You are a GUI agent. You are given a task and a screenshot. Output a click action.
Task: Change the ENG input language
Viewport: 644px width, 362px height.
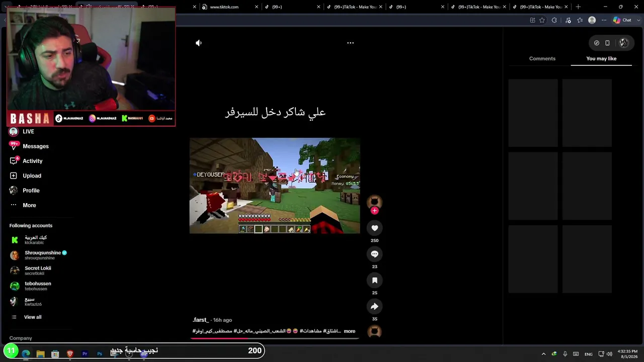click(x=588, y=354)
